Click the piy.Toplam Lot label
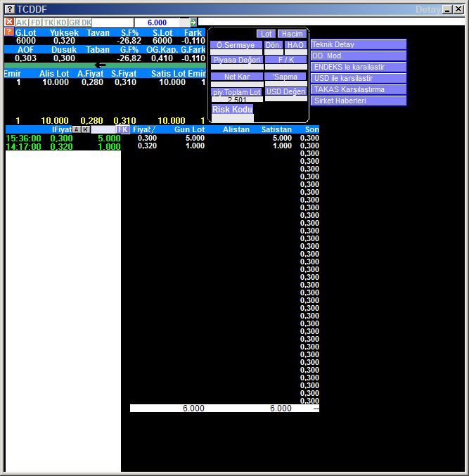The width and height of the screenshot is (469, 476). [237, 92]
